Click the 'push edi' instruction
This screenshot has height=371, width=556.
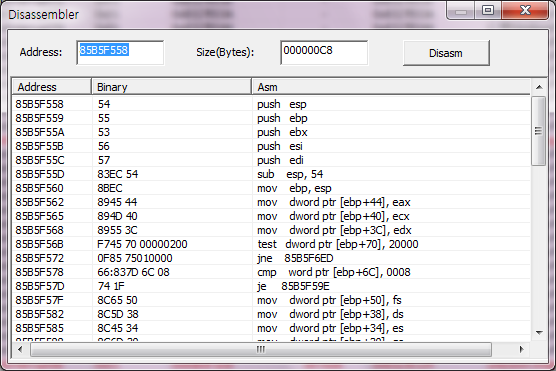(x=280, y=160)
